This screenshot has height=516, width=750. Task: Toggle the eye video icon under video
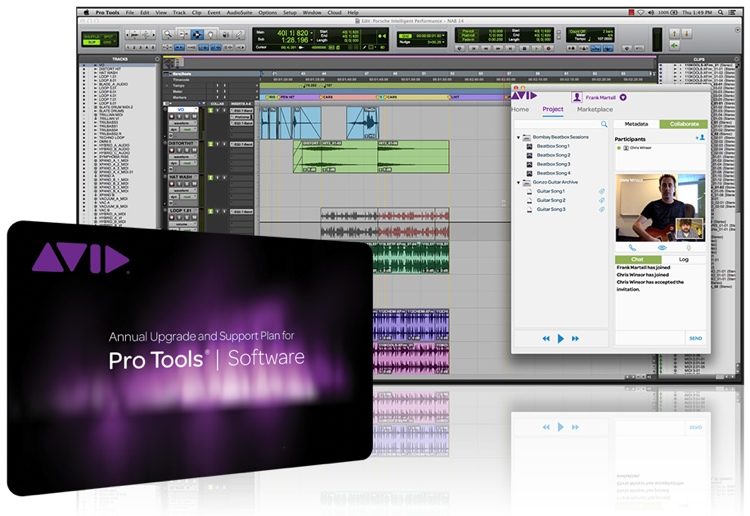pyautogui.click(x=662, y=248)
